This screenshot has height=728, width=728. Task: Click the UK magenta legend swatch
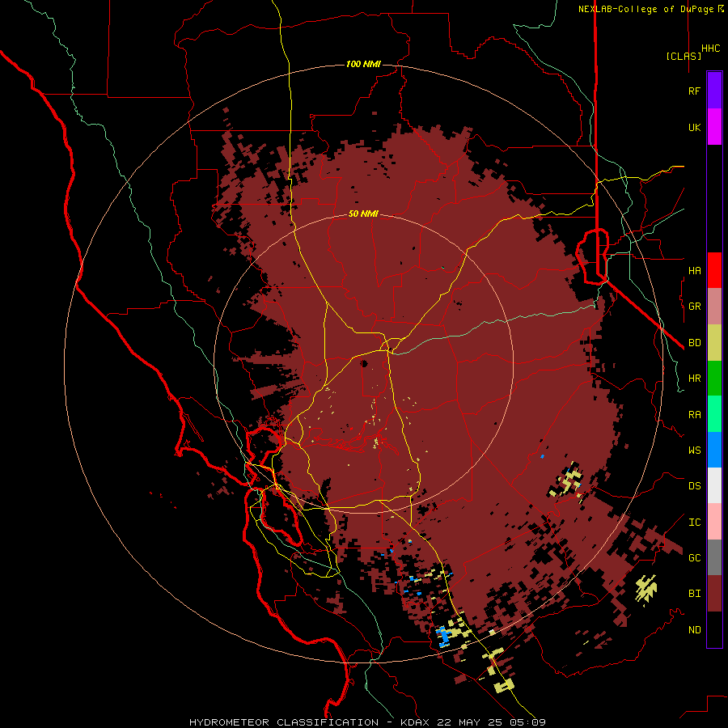714,127
